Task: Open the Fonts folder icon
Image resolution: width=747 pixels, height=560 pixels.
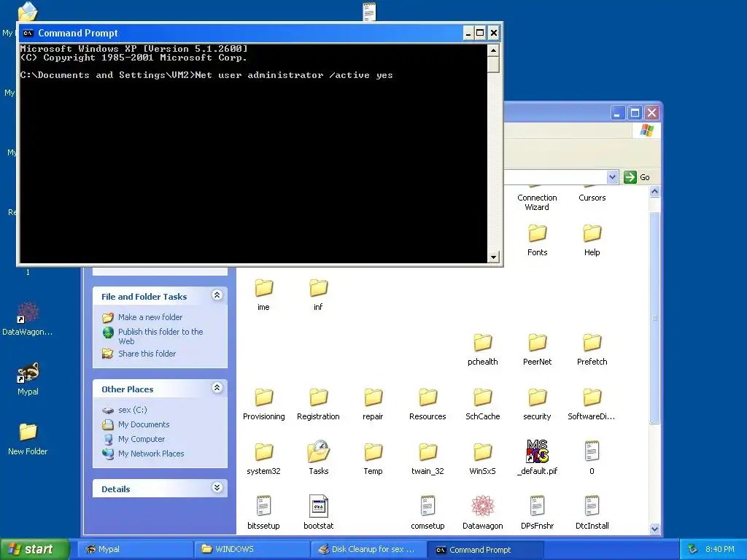Action: 538,233
